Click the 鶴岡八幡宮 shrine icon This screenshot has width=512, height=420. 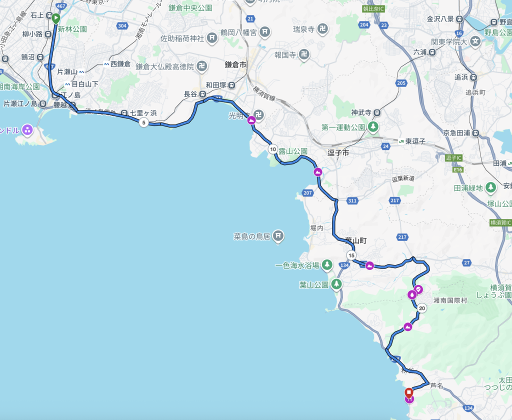click(x=265, y=32)
